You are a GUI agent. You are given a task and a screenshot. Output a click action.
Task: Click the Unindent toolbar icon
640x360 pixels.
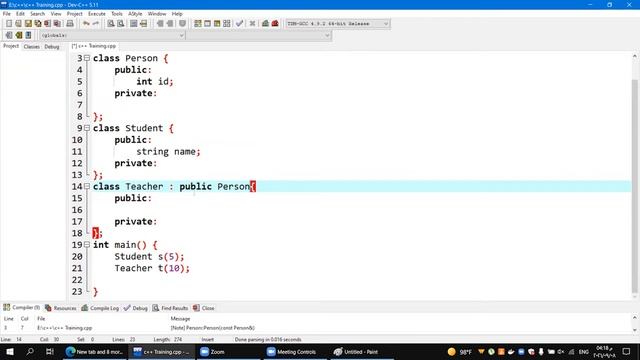click(170, 24)
